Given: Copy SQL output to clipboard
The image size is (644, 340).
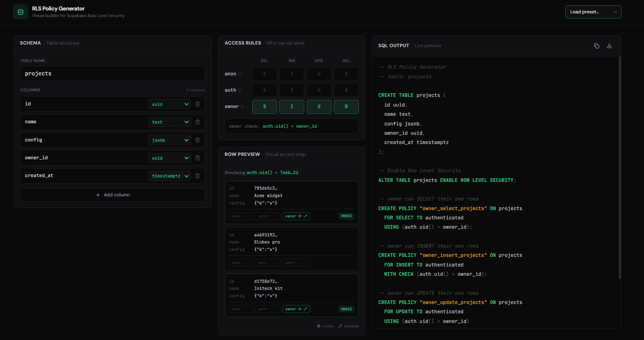Looking at the screenshot, I should tap(597, 46).
